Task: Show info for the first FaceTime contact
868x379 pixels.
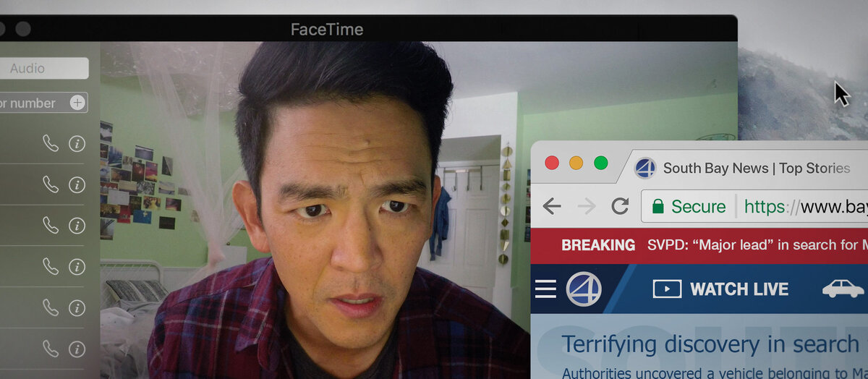Action: [77, 143]
